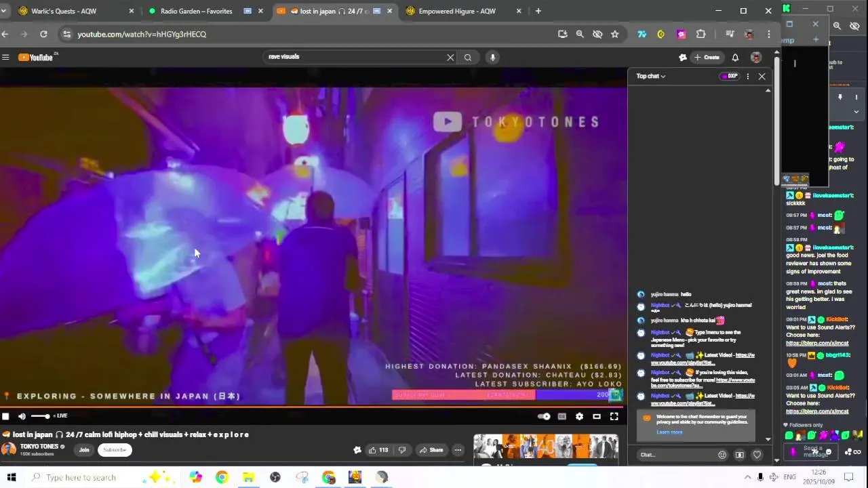The height and width of the screenshot is (488, 868).
Task: Stop the live video playback
Action: tap(5, 416)
